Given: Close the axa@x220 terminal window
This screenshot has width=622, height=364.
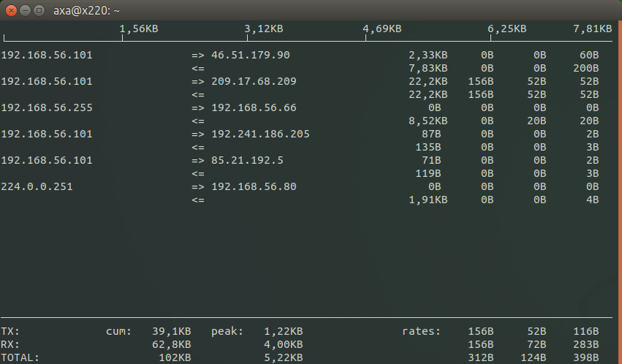Looking at the screenshot, I should pos(11,10).
